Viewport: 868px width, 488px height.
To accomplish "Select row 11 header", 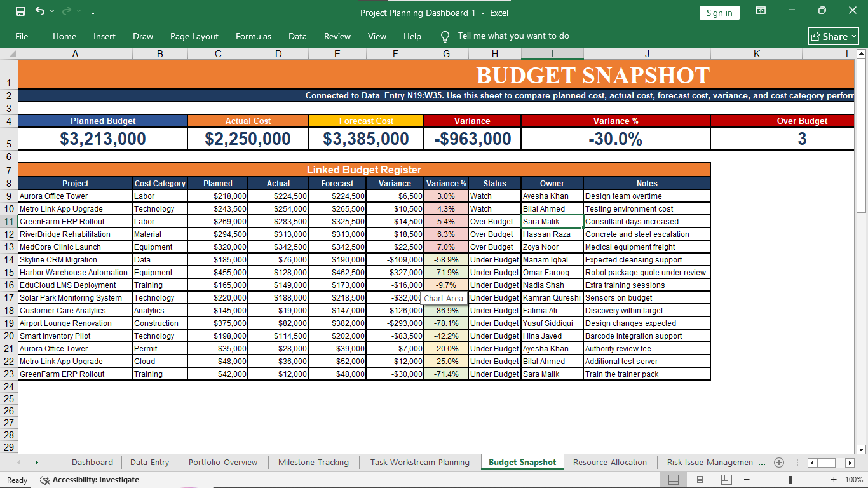I will pyautogui.click(x=9, y=222).
